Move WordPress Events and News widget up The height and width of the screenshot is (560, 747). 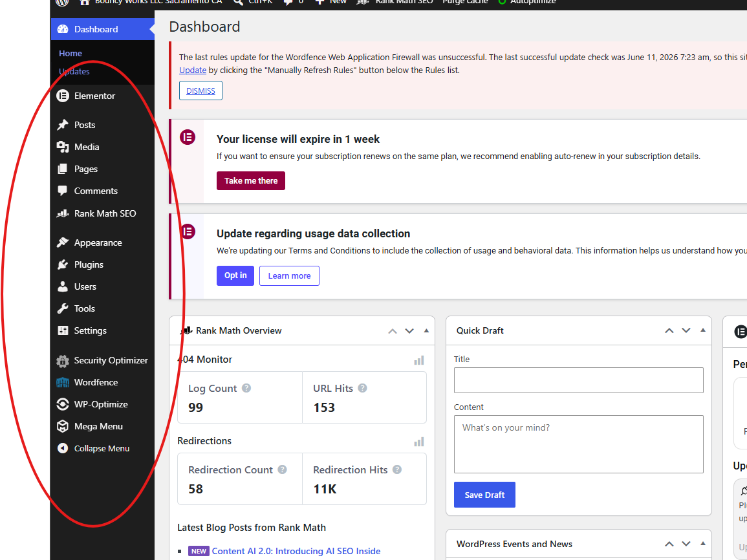point(669,544)
